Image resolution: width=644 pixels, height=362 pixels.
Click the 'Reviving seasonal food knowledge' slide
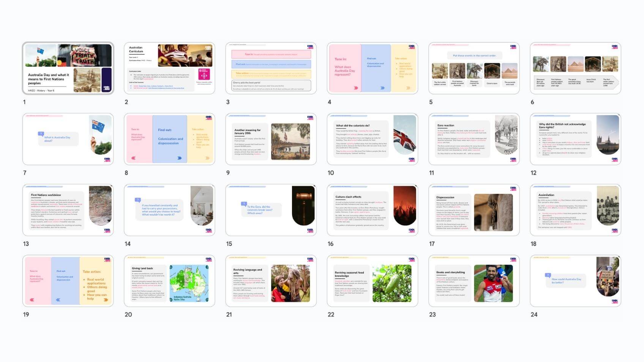[372, 281]
